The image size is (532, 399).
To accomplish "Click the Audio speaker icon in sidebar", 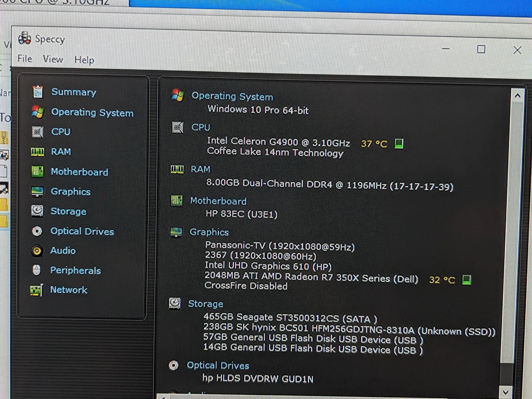I will pos(37,251).
